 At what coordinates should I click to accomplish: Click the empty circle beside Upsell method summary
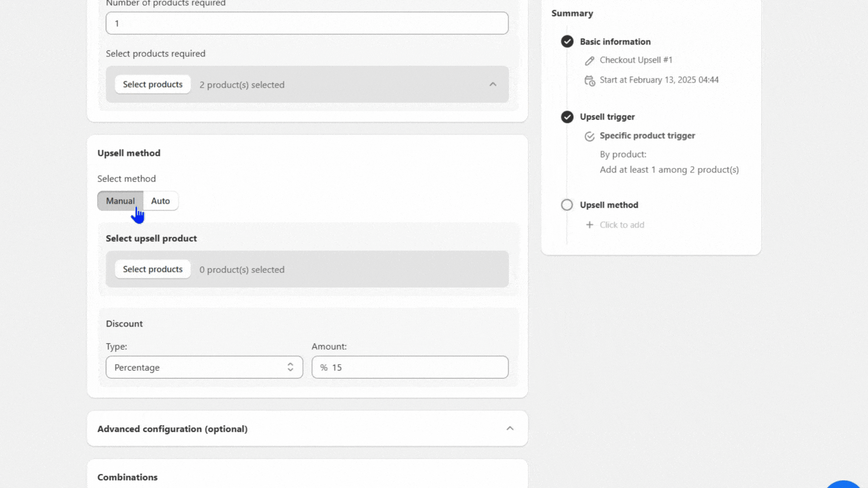coord(567,205)
